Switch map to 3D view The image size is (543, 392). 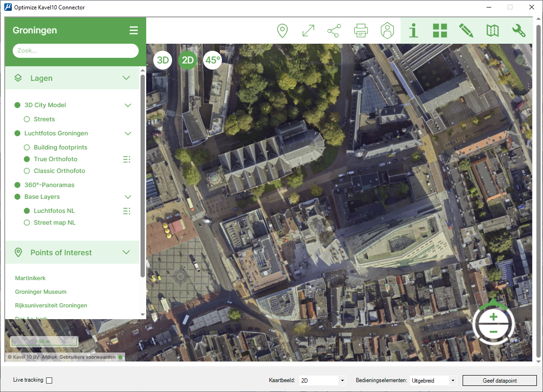click(163, 60)
